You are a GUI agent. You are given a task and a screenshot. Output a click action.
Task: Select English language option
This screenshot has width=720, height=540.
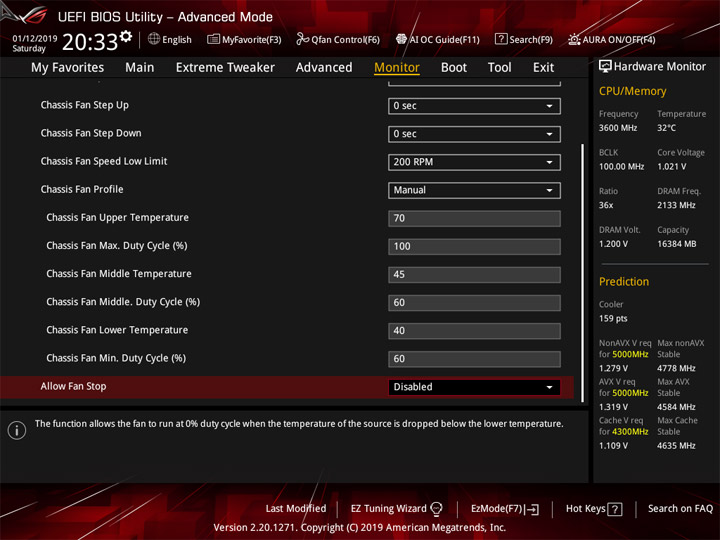177,39
